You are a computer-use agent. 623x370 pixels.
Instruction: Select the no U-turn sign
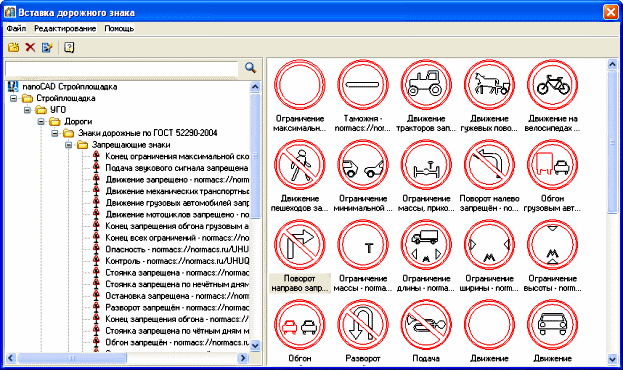pos(362,325)
